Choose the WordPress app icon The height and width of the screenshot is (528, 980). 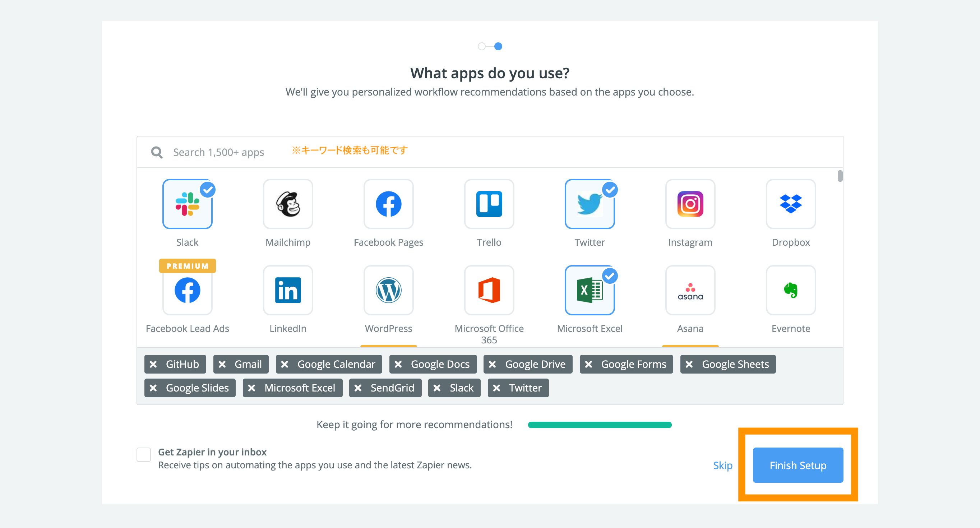click(x=388, y=290)
